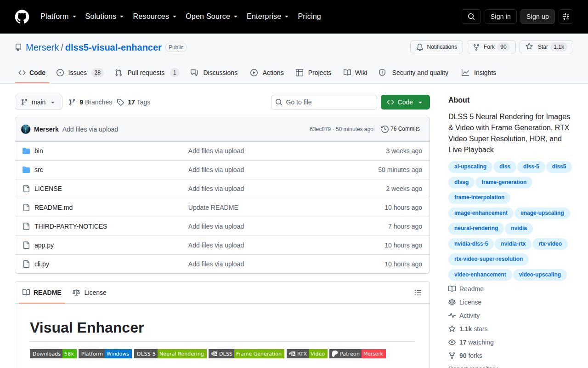
Task: Click Merserk avatar in commit row
Action: [x=26, y=129]
